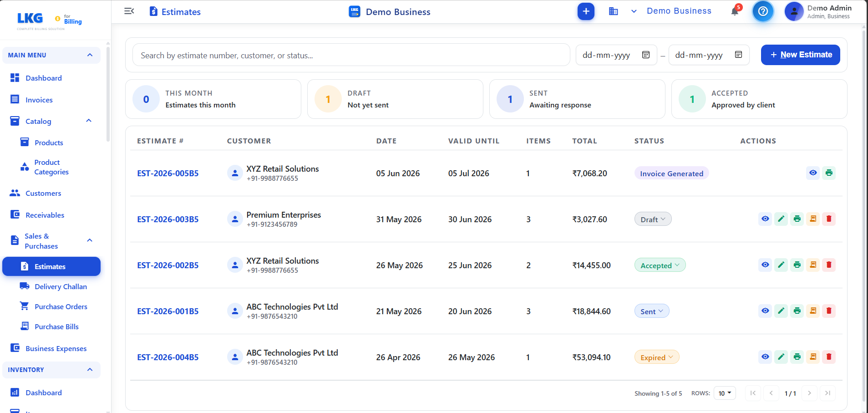
Task: Change the rows-per-page dropdown
Action: point(725,393)
